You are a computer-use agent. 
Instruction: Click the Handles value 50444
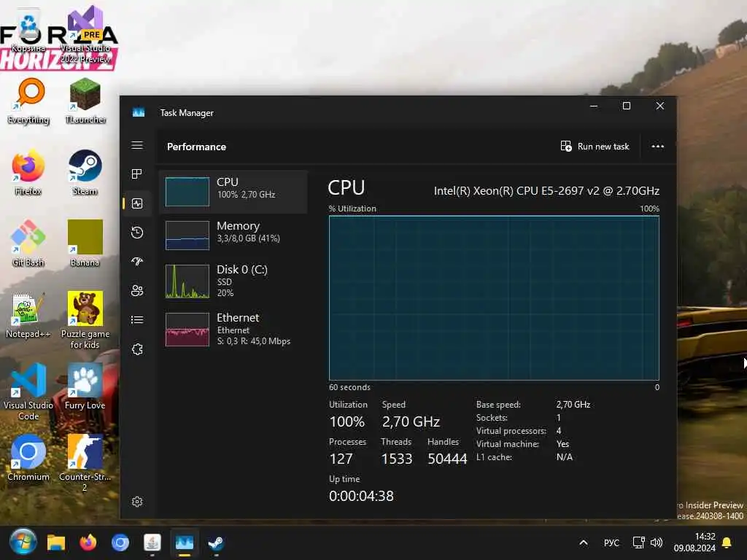click(x=447, y=459)
